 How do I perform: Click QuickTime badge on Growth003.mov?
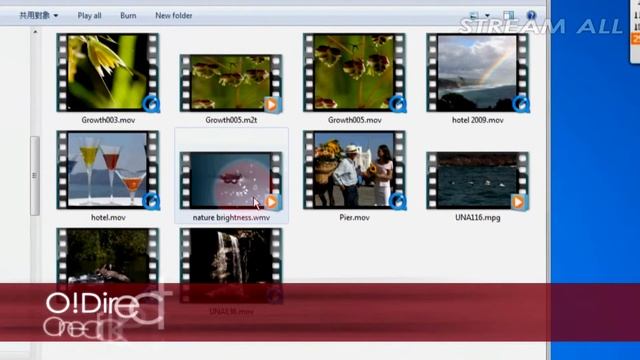[151, 104]
